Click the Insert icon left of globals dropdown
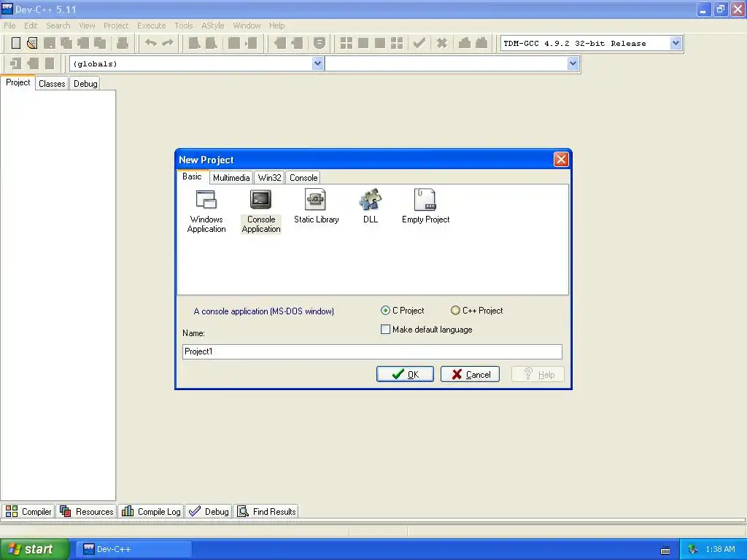The image size is (747, 560). coord(15,63)
